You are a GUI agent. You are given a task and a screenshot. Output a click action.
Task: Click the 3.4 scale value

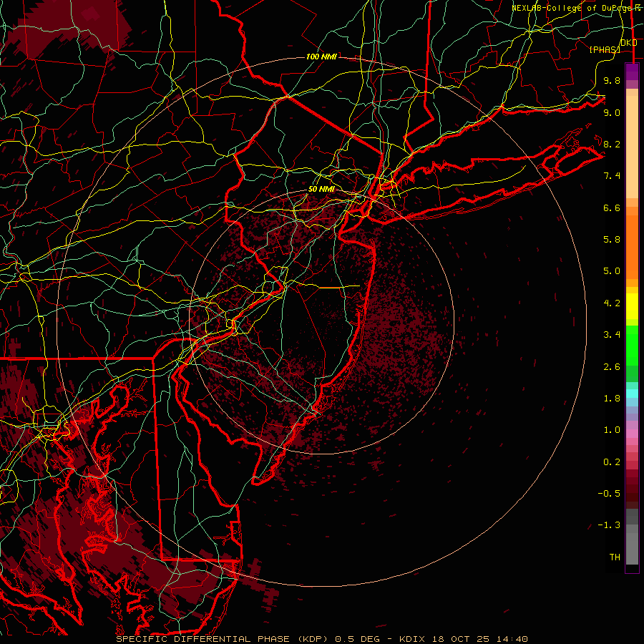[x=612, y=335]
